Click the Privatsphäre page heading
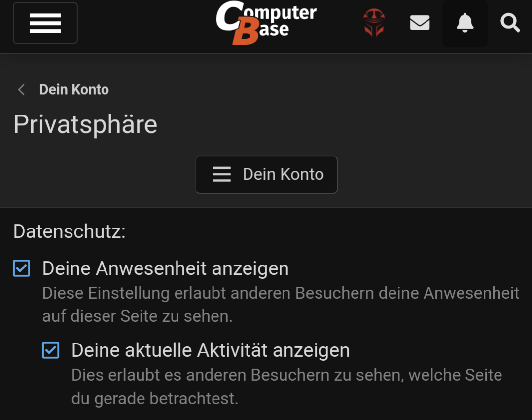 click(x=85, y=124)
